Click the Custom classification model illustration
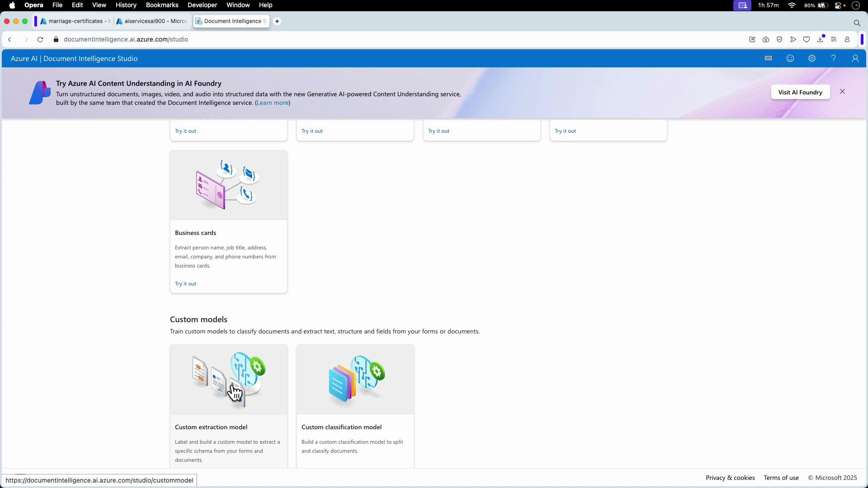The height and width of the screenshot is (488, 868). [355, 380]
